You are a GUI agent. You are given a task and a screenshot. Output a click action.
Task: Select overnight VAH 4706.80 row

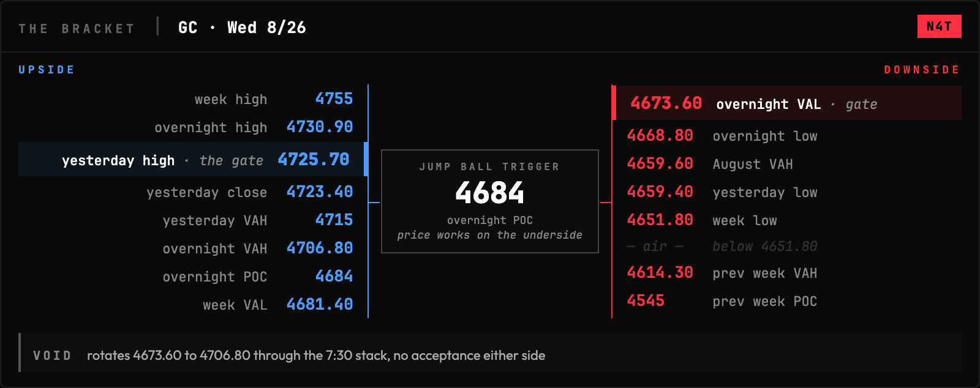(x=192, y=248)
